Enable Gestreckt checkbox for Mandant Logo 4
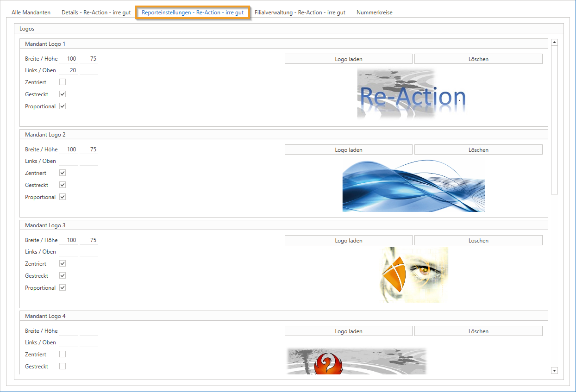This screenshot has width=576, height=392. 63,366
